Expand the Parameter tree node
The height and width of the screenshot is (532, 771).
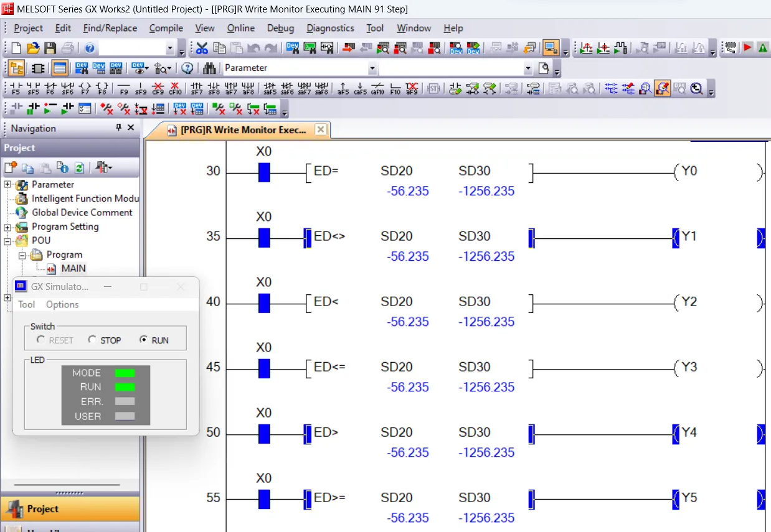pyautogui.click(x=7, y=185)
